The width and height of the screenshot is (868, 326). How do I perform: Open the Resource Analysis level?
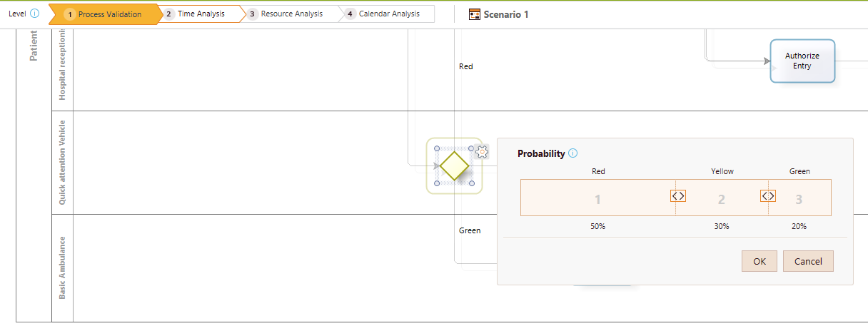[287, 14]
